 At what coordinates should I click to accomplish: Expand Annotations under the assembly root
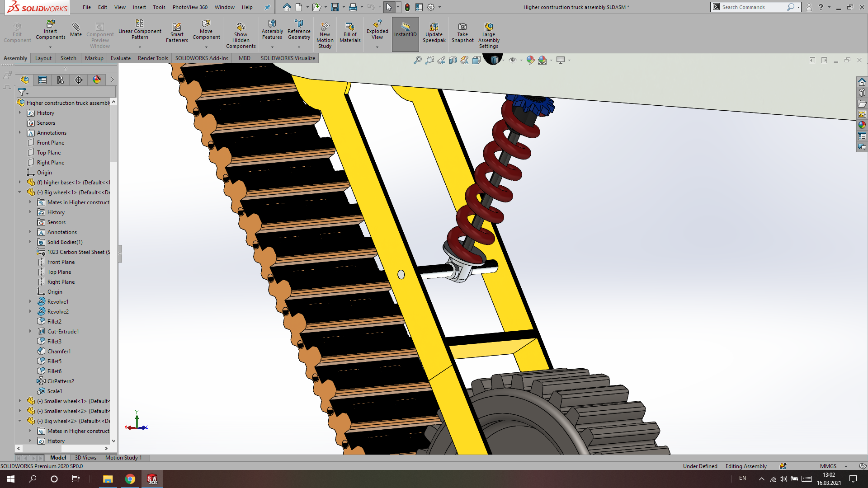[x=20, y=132]
